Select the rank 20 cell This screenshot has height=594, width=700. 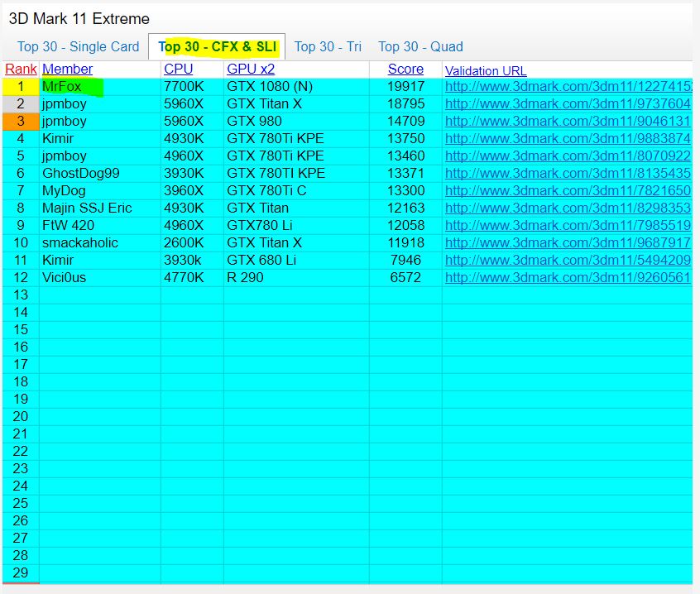(21, 416)
